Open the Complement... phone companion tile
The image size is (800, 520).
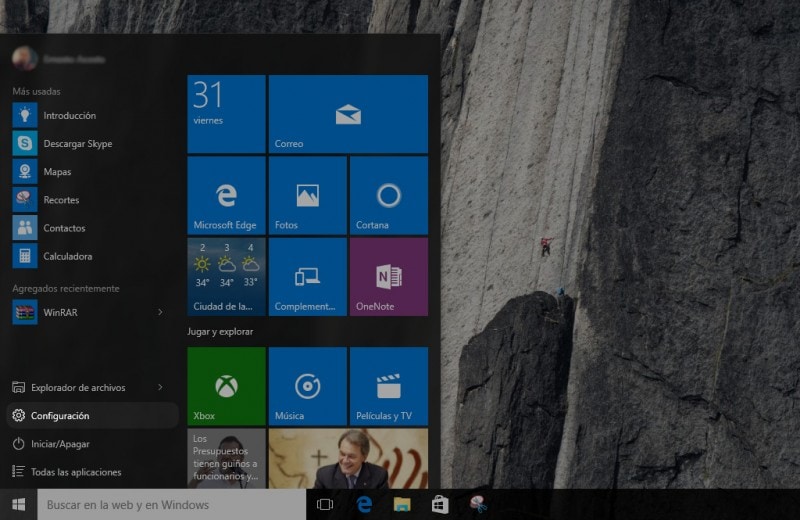pyautogui.click(x=308, y=277)
